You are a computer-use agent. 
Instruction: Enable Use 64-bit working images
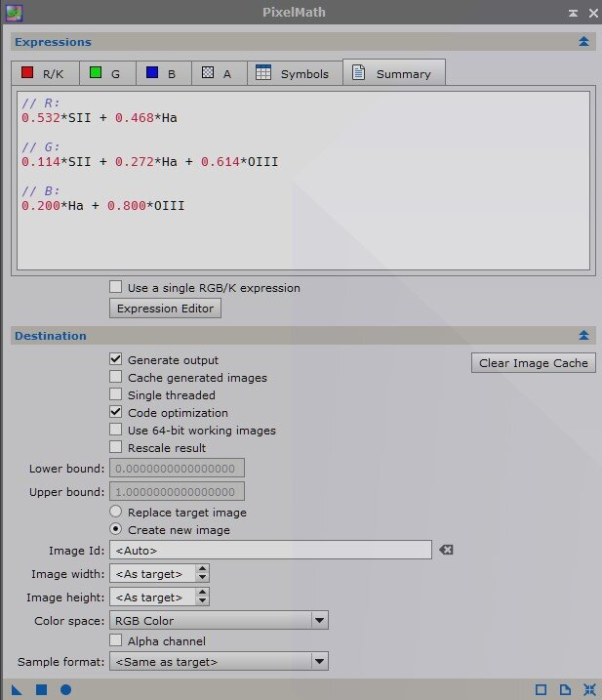(x=115, y=430)
